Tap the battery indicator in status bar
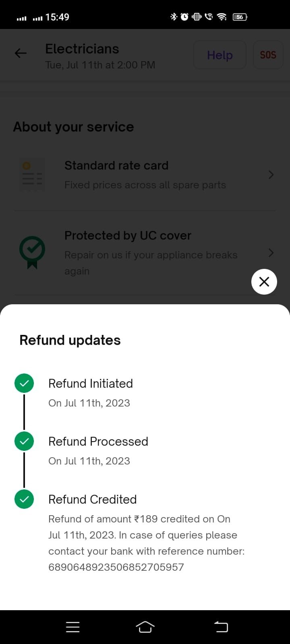Viewport: 290px width, 644px height. pos(240,17)
